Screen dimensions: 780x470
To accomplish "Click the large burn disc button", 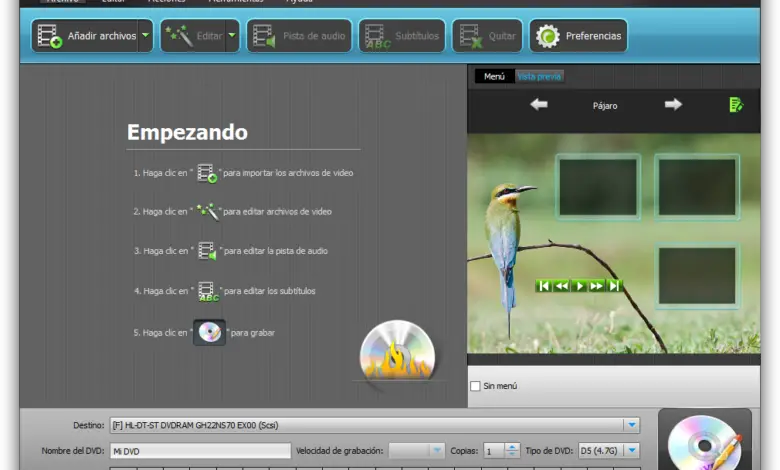I will click(705, 440).
